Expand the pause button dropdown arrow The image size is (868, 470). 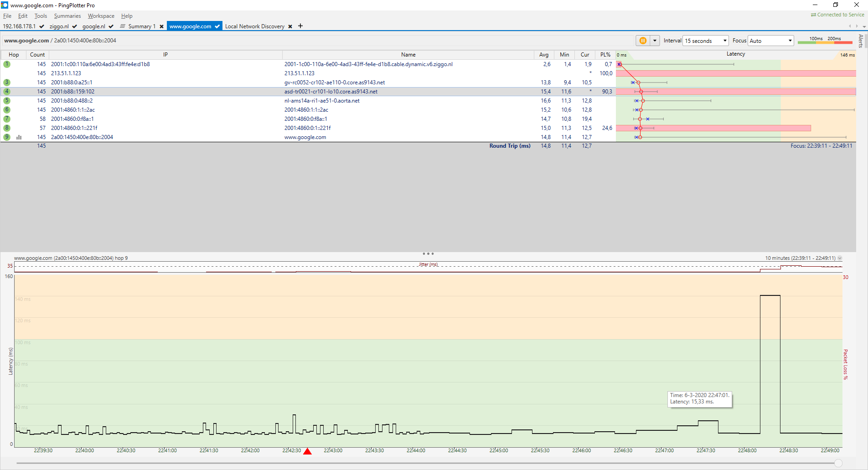pos(655,41)
